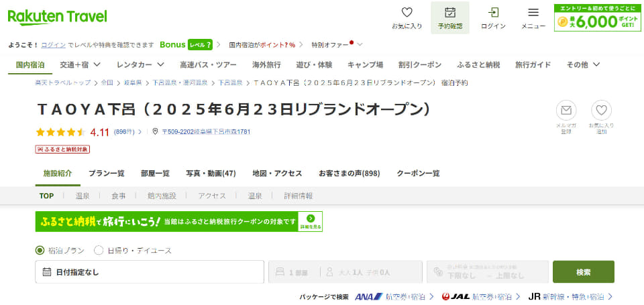The height and width of the screenshot is (305, 644).
Task: Select the 部屋一覧 tab
Action: pos(155,174)
